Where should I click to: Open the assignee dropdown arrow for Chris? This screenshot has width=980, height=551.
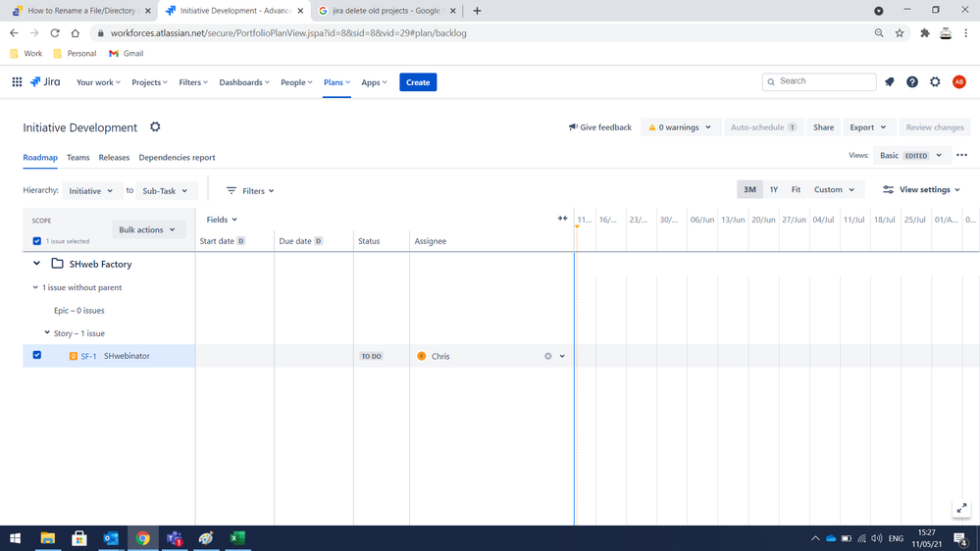pos(562,356)
